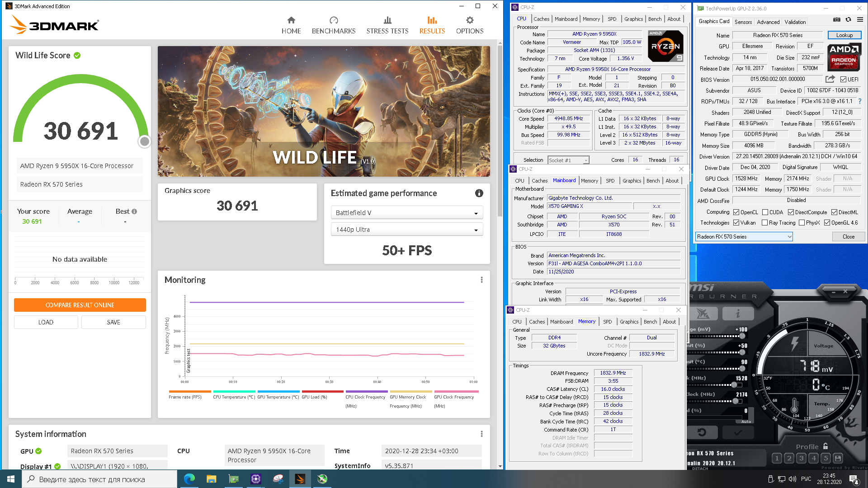This screenshot has width=868, height=488.
Task: Click the SAVE button in 3DMark
Action: coord(113,322)
